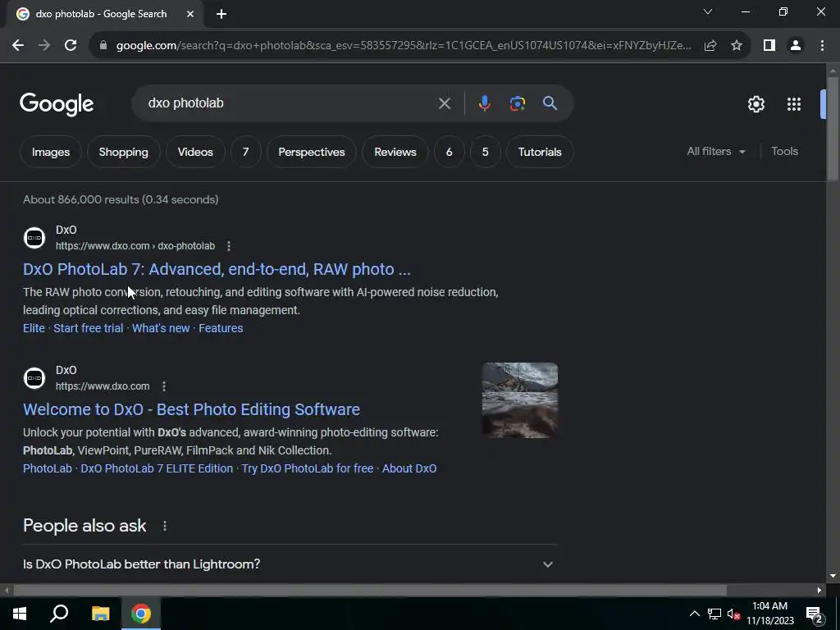Open more options for www.dxo.com result
The height and width of the screenshot is (630, 840).
pyautogui.click(x=164, y=386)
